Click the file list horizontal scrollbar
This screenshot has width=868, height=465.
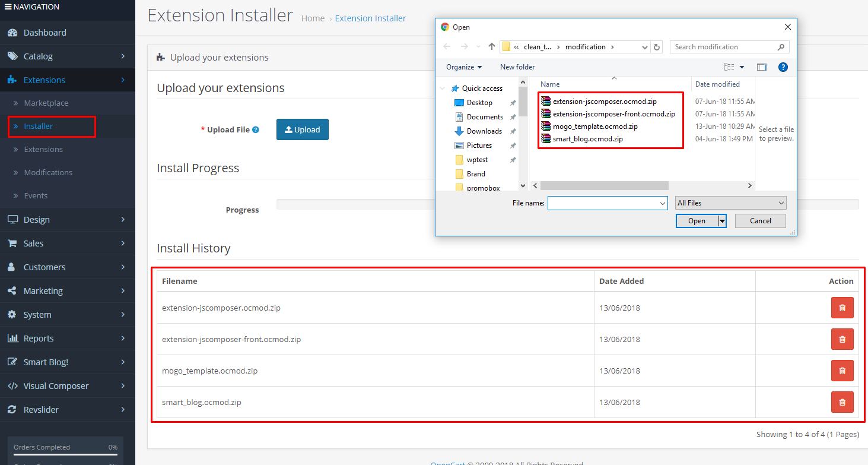(x=605, y=186)
